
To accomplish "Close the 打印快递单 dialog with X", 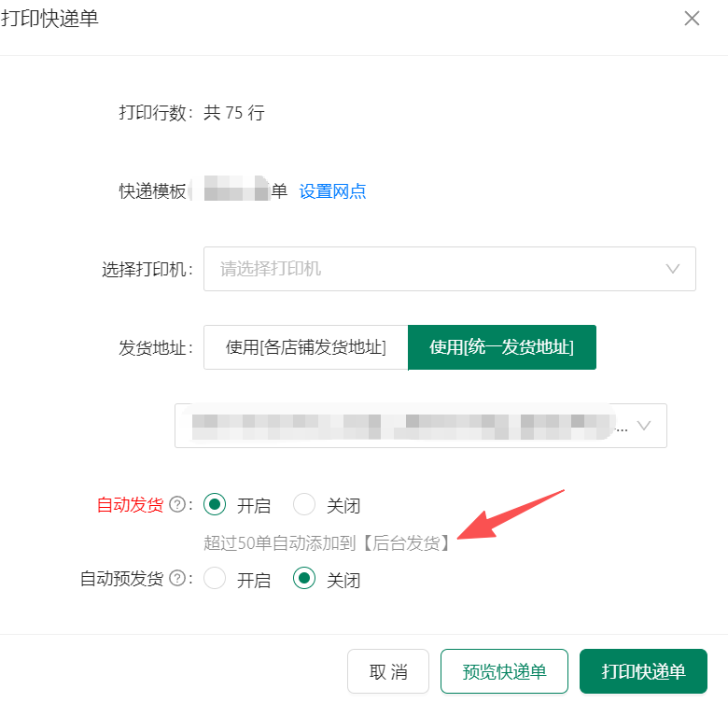I will pos(692,19).
